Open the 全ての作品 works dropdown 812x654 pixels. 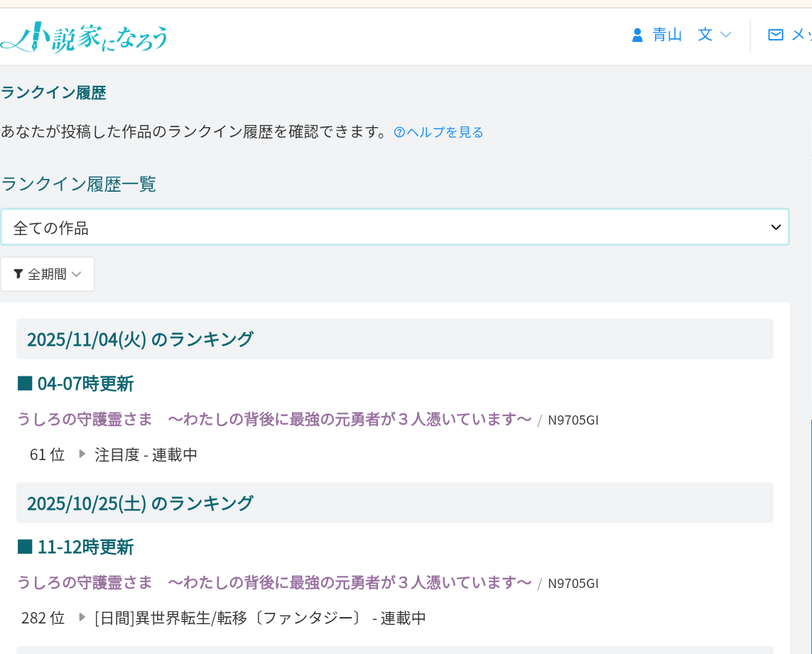(394, 227)
